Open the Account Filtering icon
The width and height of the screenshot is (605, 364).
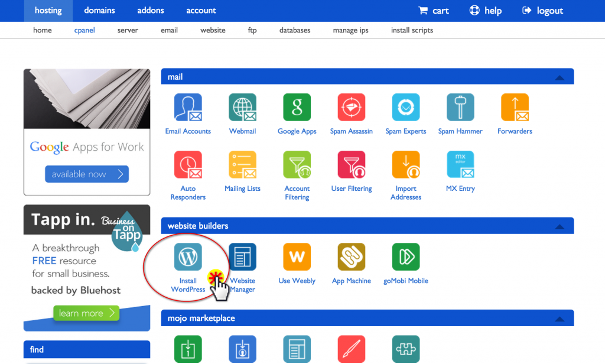click(x=297, y=164)
